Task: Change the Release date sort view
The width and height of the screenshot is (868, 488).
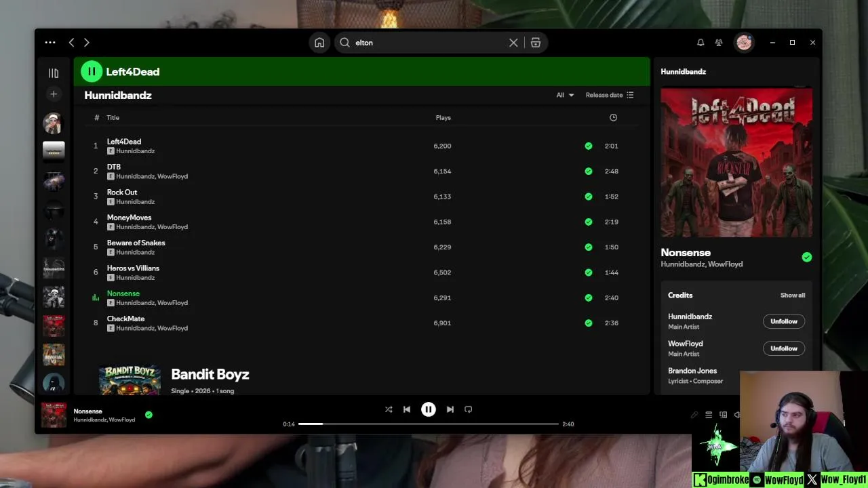Action: (610, 95)
